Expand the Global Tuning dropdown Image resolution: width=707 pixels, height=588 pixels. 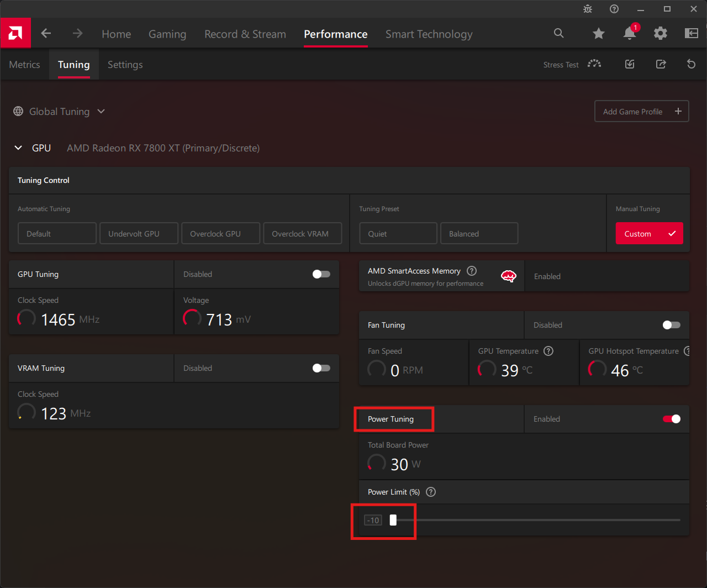point(101,111)
